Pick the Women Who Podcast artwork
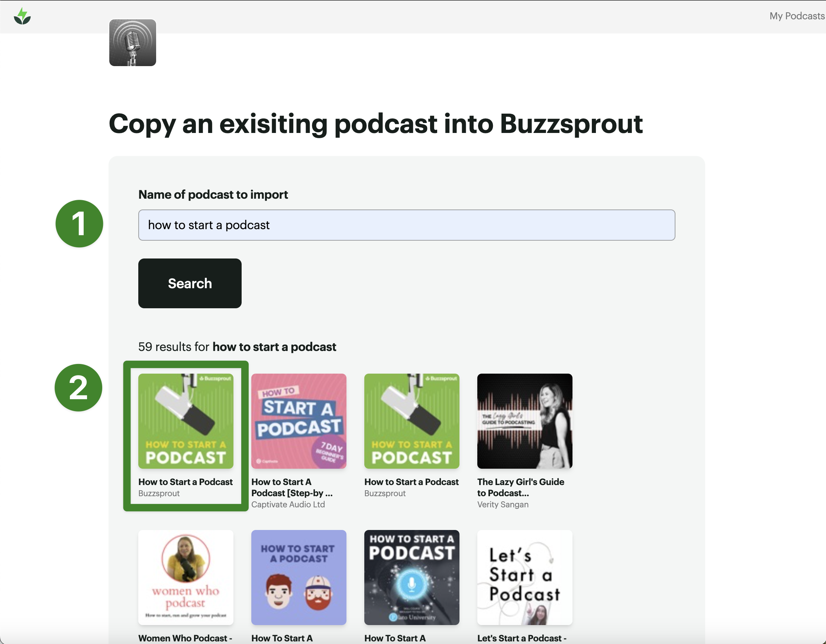826x644 pixels. [186, 577]
